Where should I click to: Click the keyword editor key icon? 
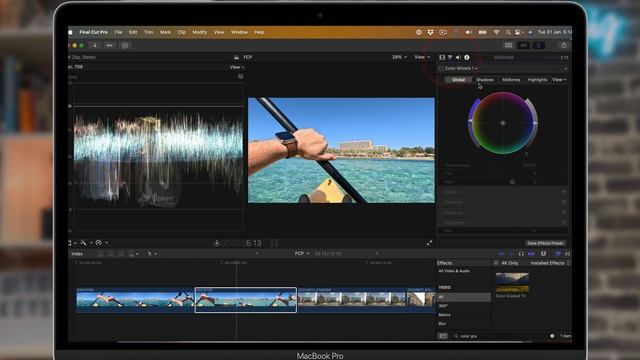point(109,45)
